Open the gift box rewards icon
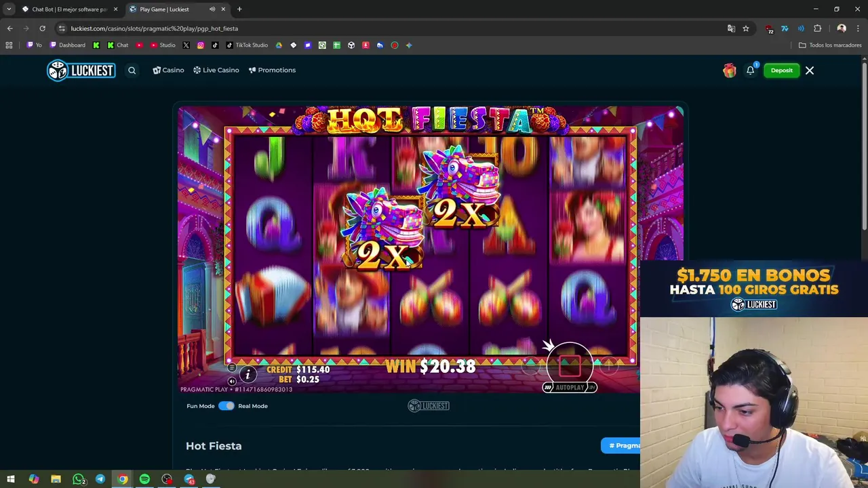The image size is (868, 488). 730,70
